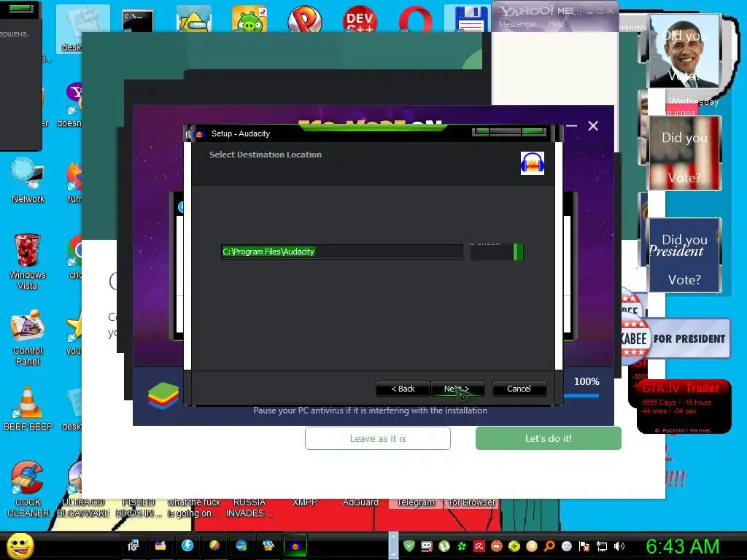
Task: Click the Telegram desktop label
Action: pos(416,502)
